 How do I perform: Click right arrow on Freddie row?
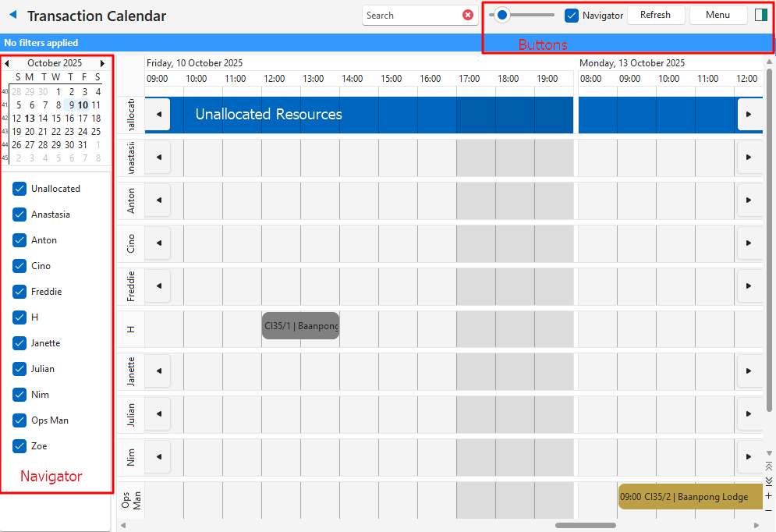point(749,286)
